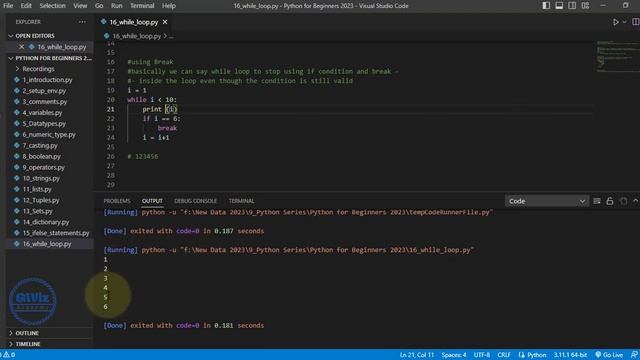Clear output with list icon
The width and height of the screenshot is (640, 360).
[x=597, y=201]
